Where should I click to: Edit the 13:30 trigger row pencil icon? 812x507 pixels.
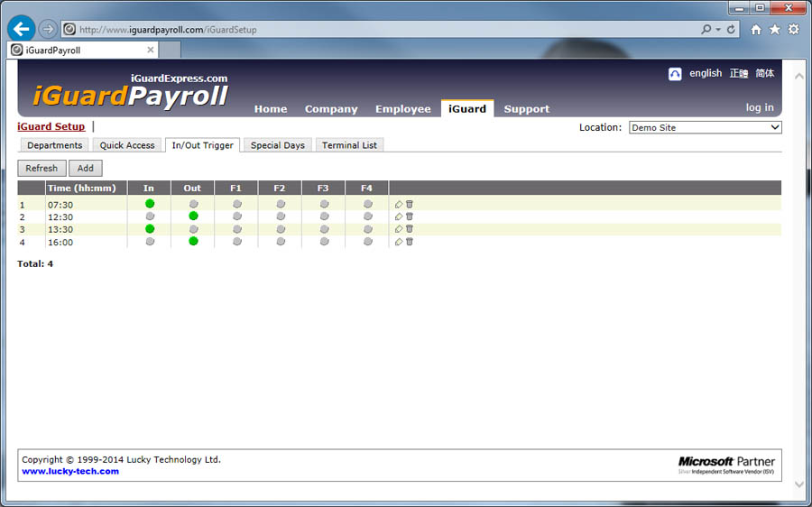398,229
